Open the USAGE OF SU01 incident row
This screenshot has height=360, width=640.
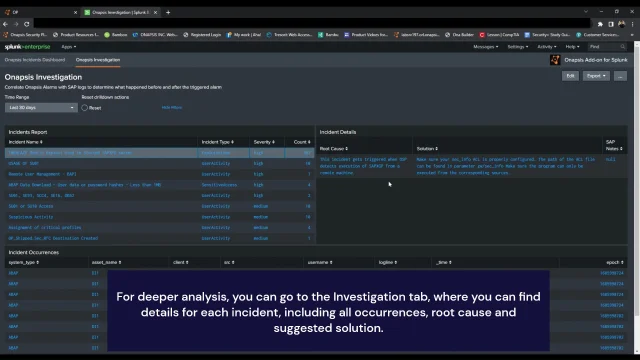click(x=160, y=163)
